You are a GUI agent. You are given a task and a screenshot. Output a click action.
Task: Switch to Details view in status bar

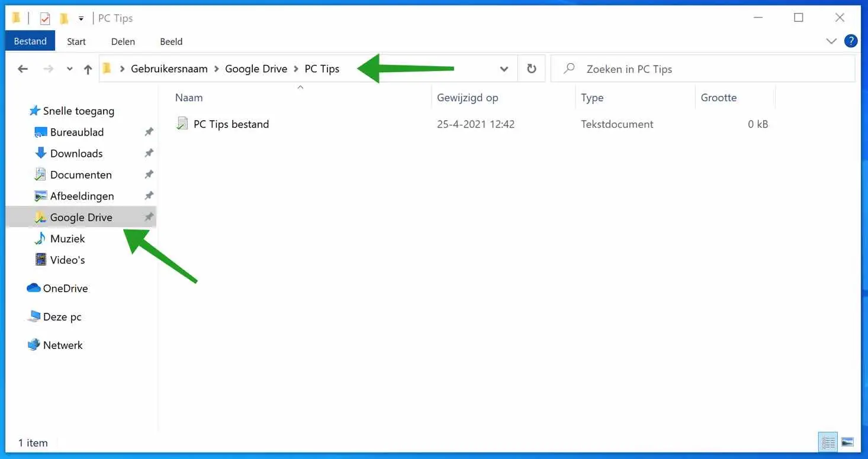point(828,442)
